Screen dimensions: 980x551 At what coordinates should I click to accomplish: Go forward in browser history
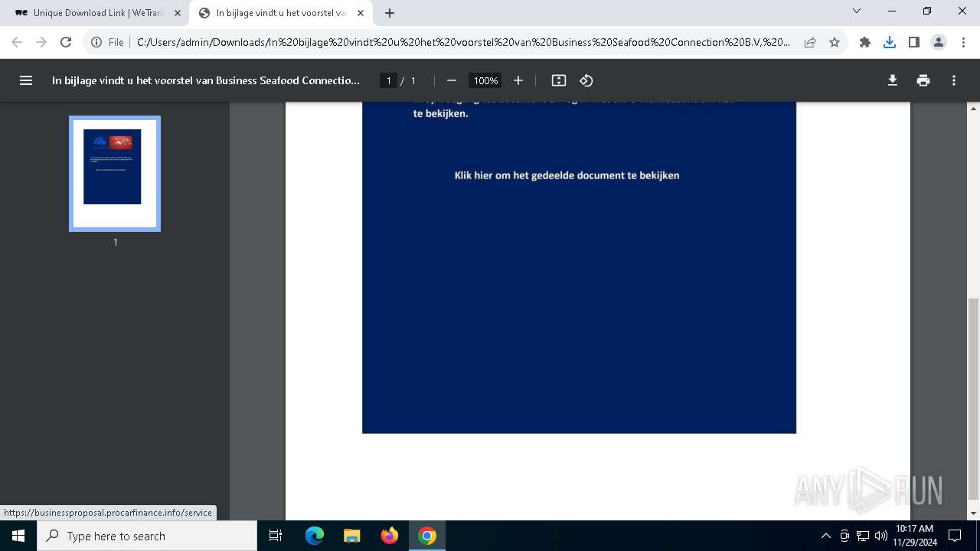point(41,42)
